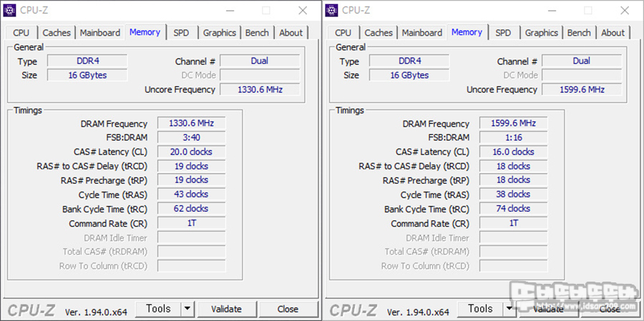
Task: Click tRAS value 43 clocks
Action: [x=191, y=194]
